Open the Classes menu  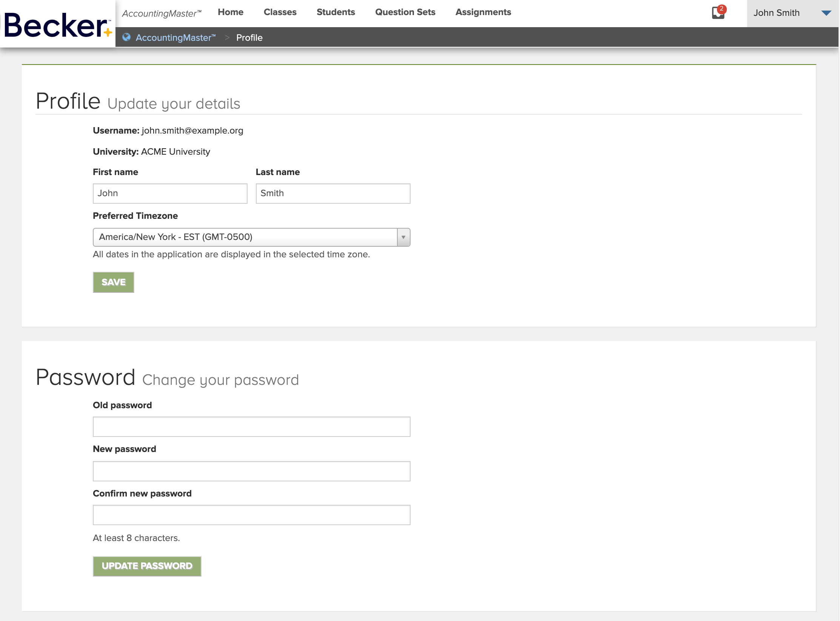click(280, 12)
